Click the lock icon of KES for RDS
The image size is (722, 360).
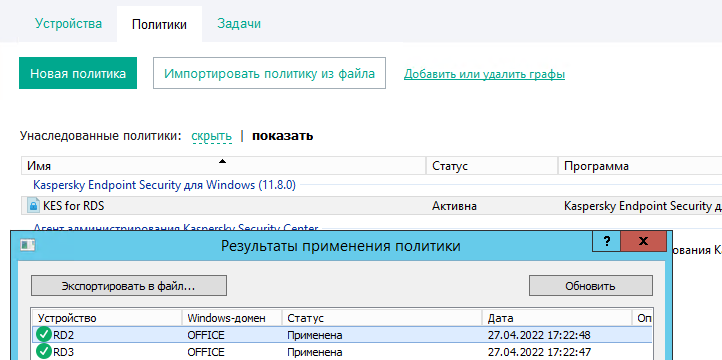[33, 206]
